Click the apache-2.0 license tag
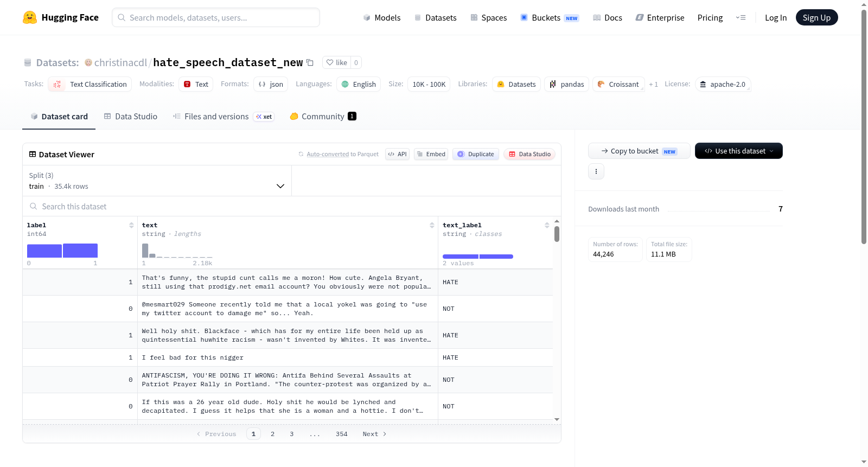This screenshot has height=467, width=868. [x=723, y=84]
